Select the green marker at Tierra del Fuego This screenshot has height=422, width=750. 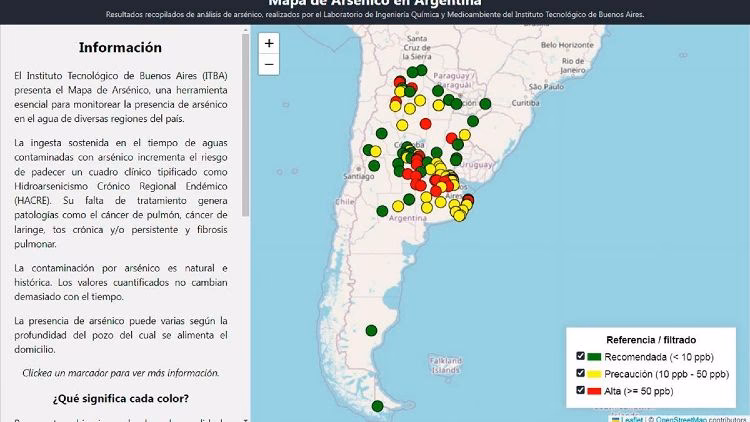[x=377, y=406]
